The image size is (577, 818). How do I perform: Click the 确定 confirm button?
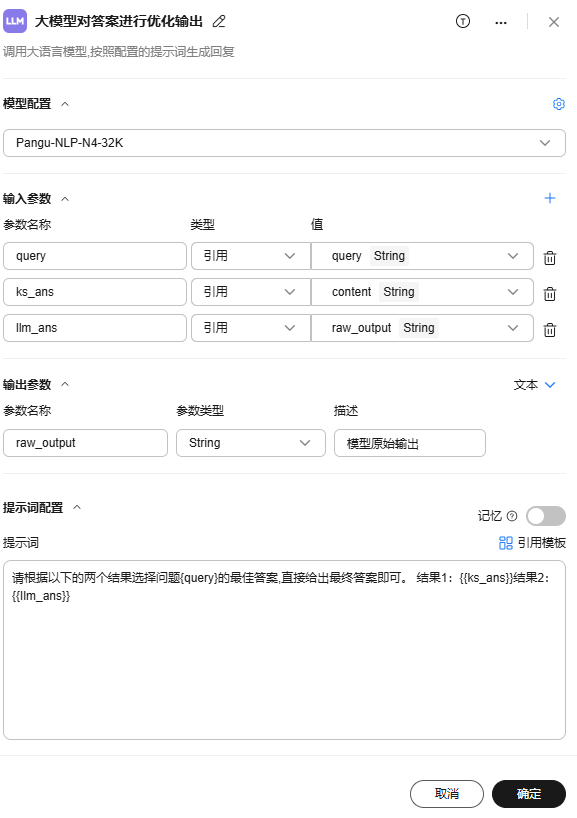coord(529,793)
